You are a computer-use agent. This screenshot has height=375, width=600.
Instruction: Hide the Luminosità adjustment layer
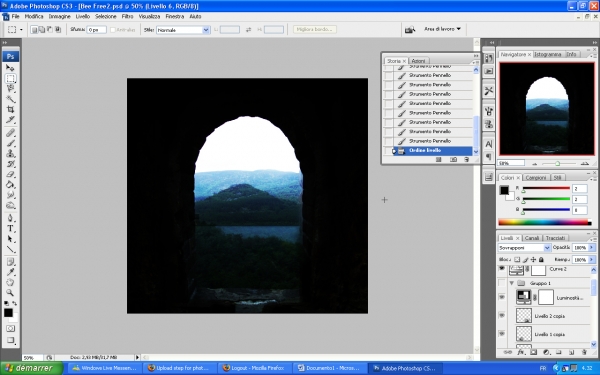[x=502, y=297]
